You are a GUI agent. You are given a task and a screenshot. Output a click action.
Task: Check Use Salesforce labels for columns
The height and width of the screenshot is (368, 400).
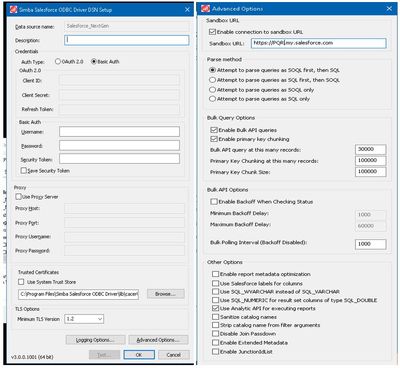tap(215, 283)
